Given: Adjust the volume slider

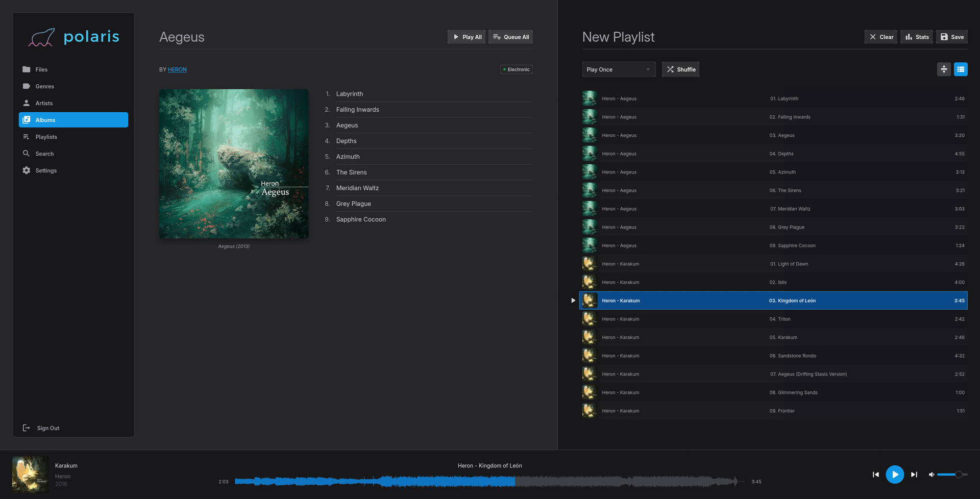Looking at the screenshot, I should pos(952,475).
